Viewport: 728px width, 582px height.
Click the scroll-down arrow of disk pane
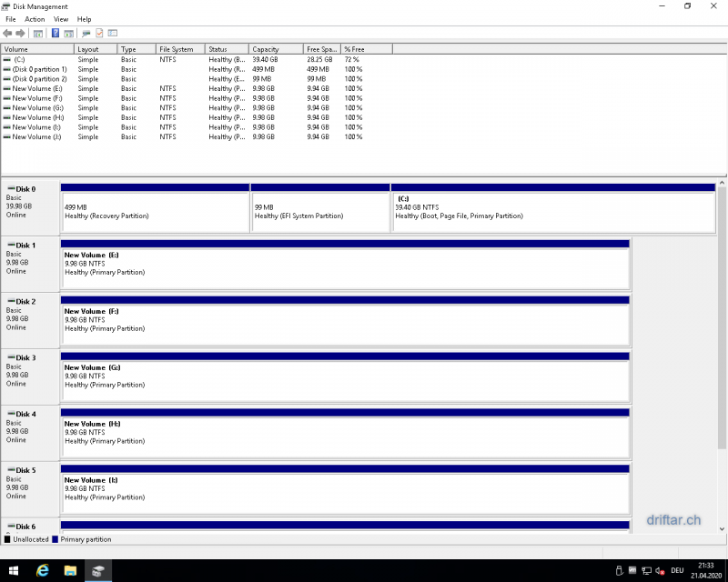click(722, 527)
